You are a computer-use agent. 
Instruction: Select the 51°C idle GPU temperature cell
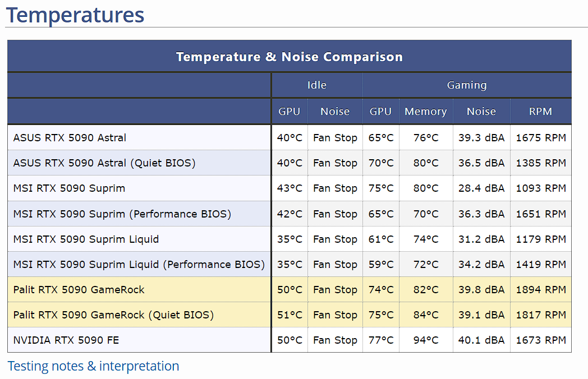[290, 315]
